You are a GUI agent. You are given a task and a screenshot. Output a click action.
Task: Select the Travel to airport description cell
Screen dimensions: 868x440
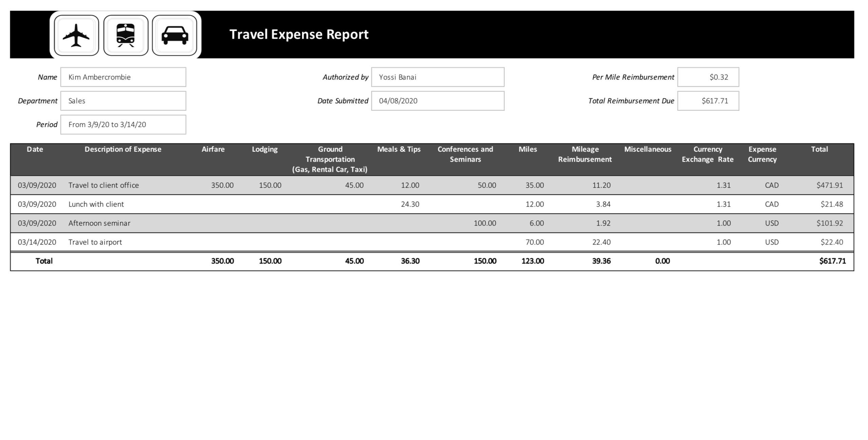[x=95, y=242]
